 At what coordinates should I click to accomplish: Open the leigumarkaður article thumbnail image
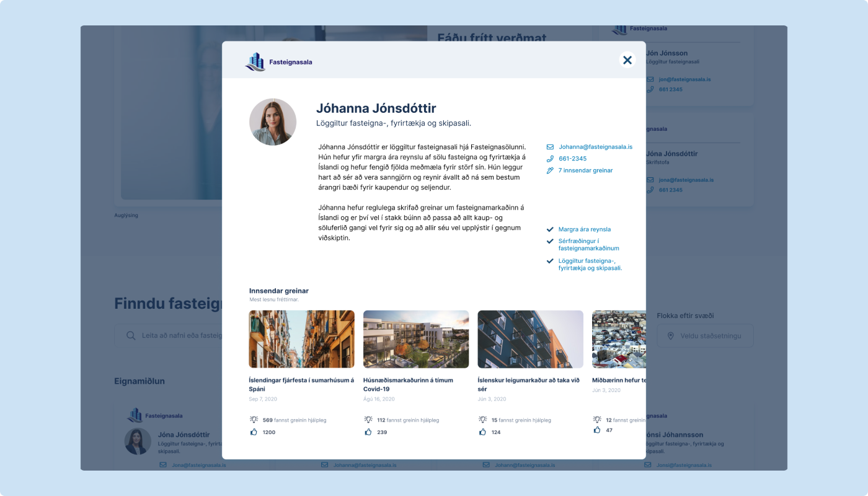coord(530,339)
